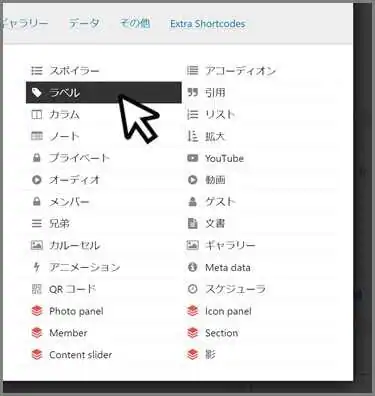This screenshot has height=396, width=375.
Task: Click the tag icon beside ラベル
Action: 37,93
